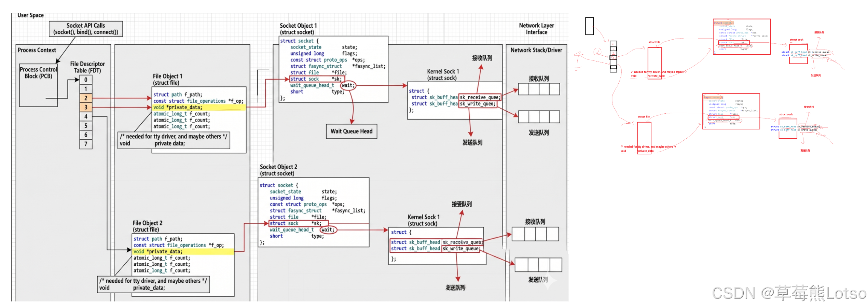Pick file descriptor cell 6
Viewport: 868px width, 307px height.
[x=86, y=135]
